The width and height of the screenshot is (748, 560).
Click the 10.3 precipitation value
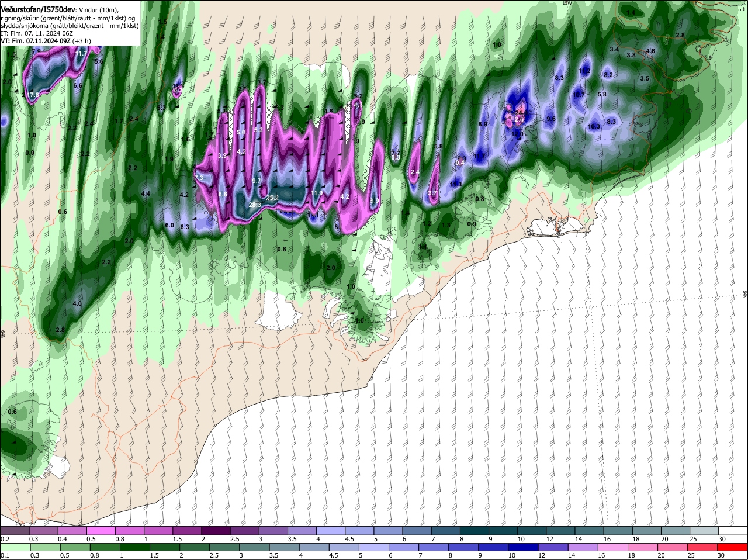click(594, 127)
